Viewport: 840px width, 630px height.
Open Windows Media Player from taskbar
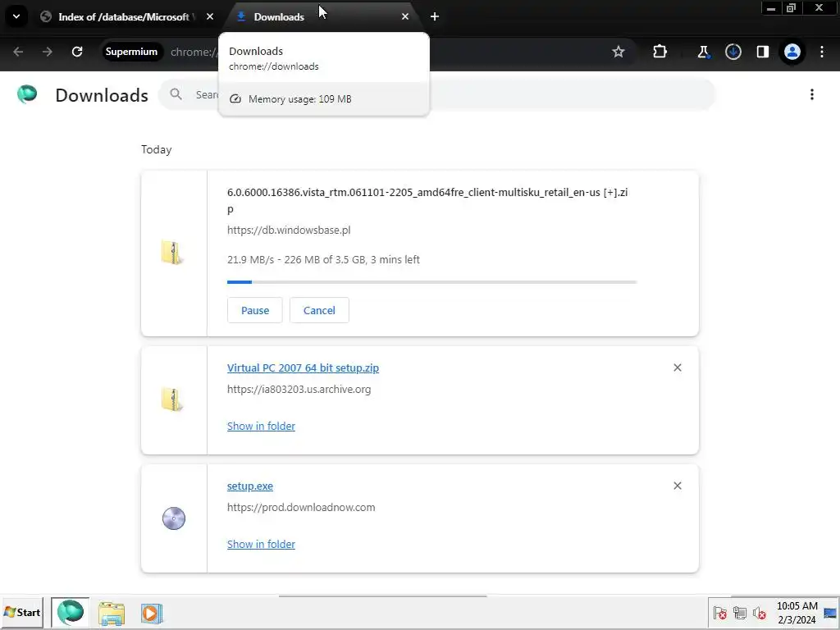coord(151,613)
